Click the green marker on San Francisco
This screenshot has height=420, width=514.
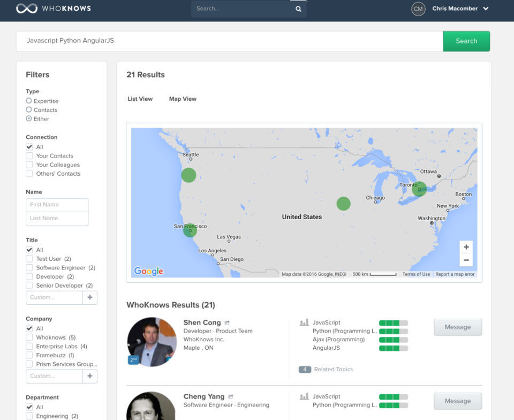click(x=190, y=230)
